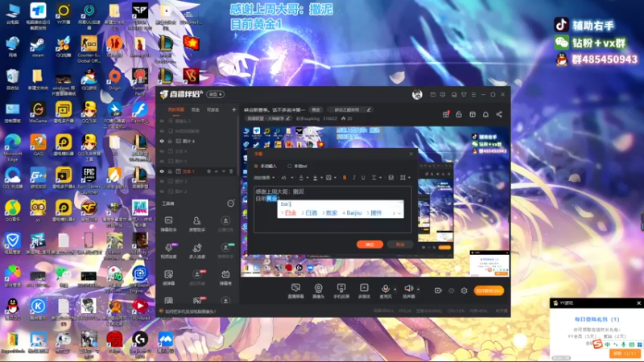This screenshot has height=362, width=644.
Task: Open user avatar profile
Action: [x=417, y=95]
